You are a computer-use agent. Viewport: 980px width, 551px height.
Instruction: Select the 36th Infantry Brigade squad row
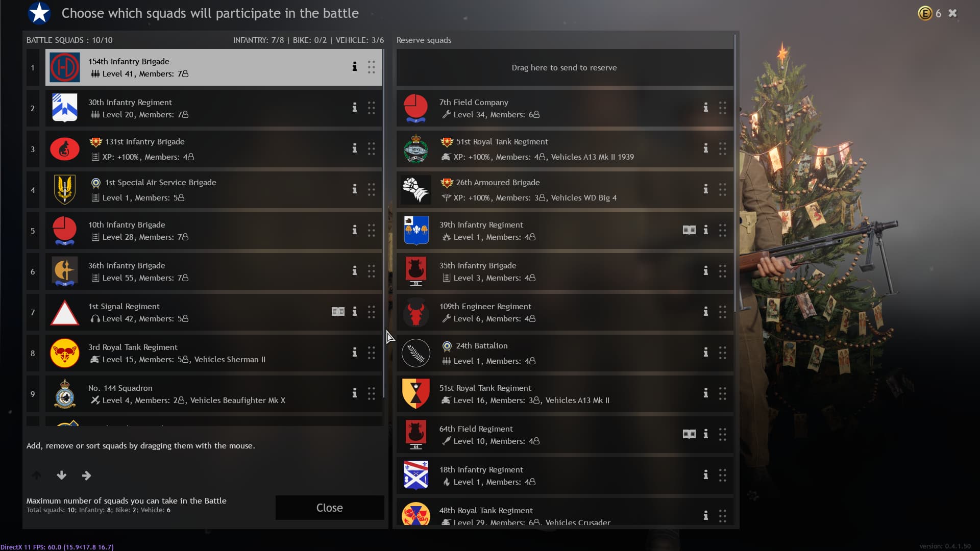[214, 271]
